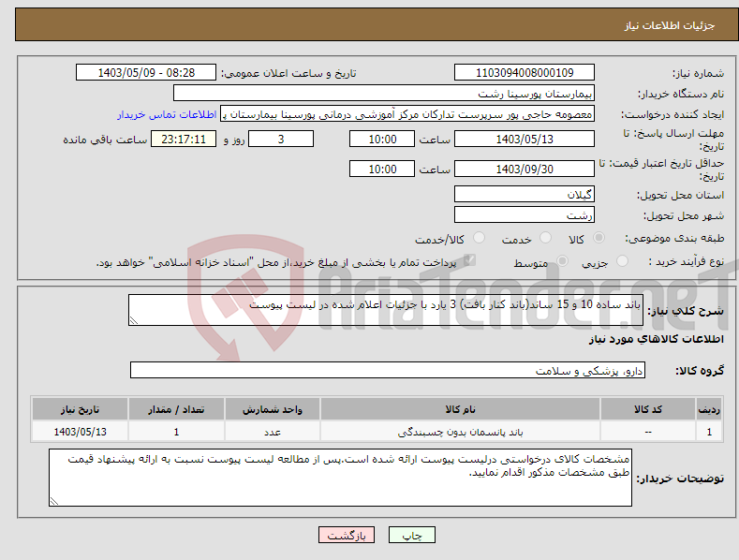739x560 pixels.
Task: Click the page title جزئیات اطلاعات نیاز
Action: point(670,25)
